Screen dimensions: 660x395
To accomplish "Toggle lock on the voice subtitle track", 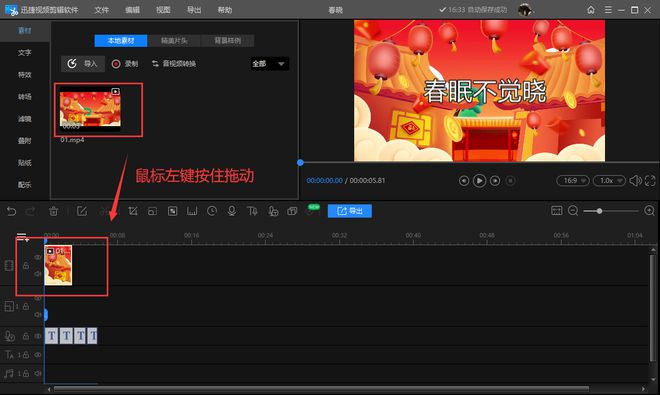I will (26, 336).
